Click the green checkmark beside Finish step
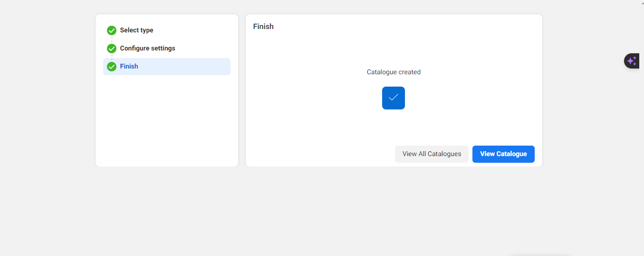644x256 pixels. pos(112,67)
